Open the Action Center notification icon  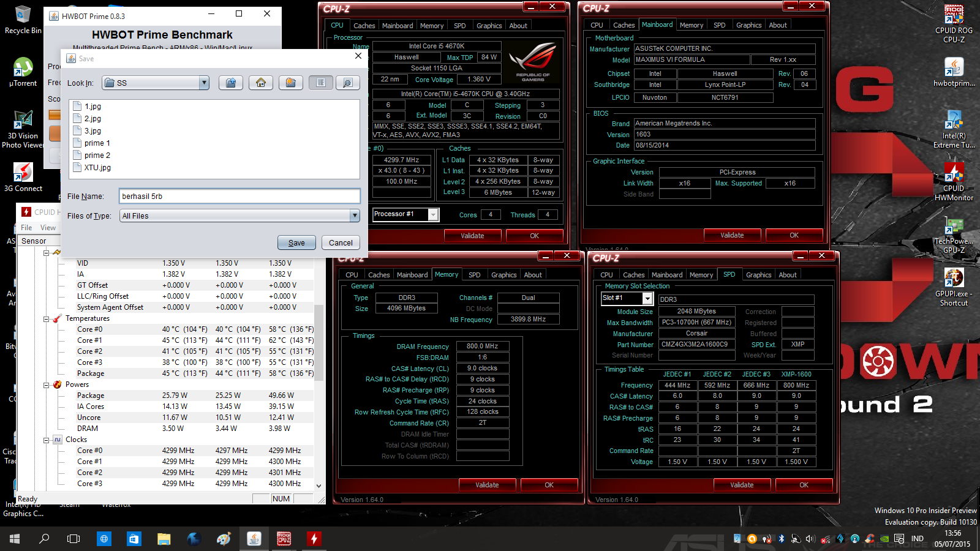point(899,539)
